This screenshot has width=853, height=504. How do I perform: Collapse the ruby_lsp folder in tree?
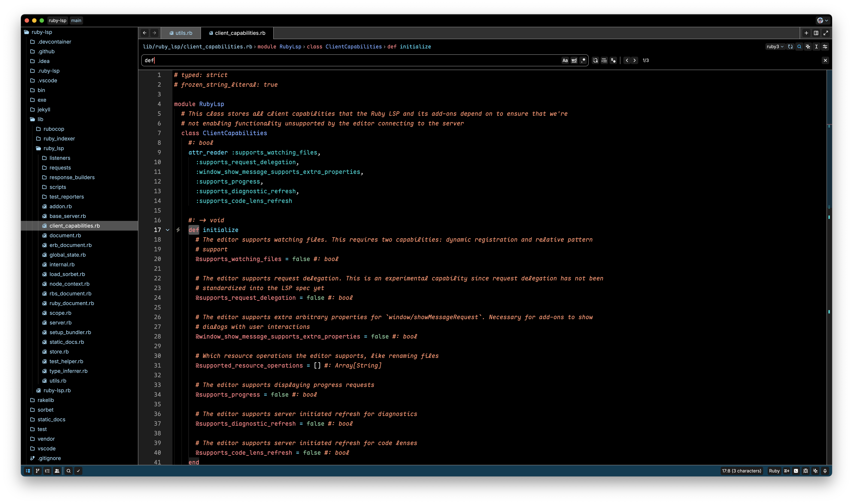(53, 148)
